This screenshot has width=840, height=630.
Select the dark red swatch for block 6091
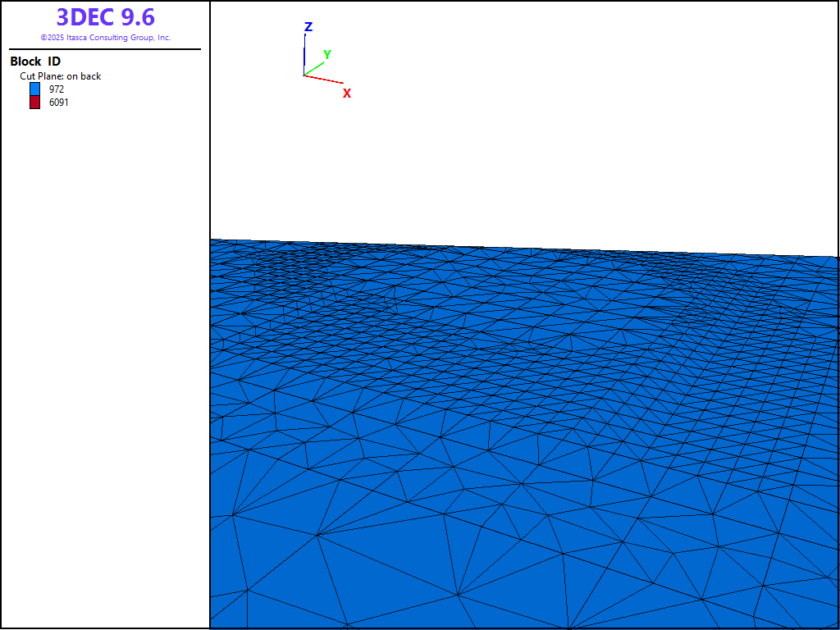[34, 103]
